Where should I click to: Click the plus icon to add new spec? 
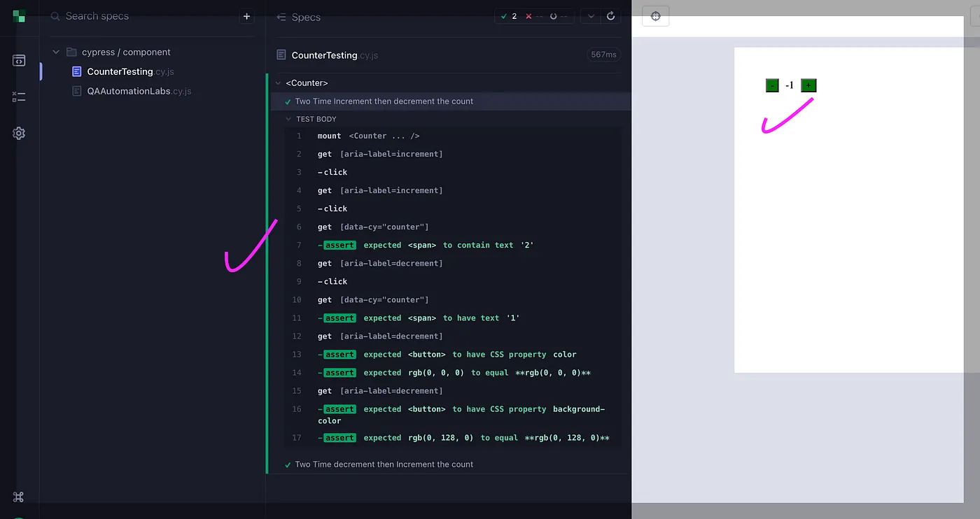246,16
